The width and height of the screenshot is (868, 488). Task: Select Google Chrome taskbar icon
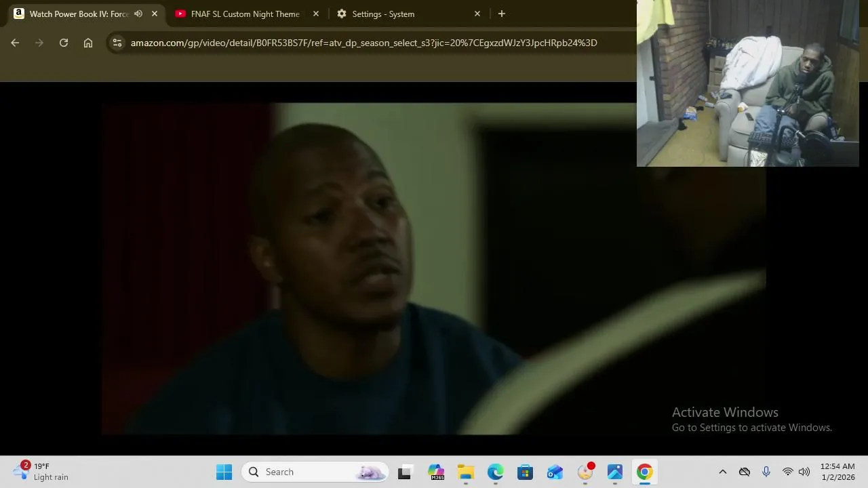[x=645, y=472]
